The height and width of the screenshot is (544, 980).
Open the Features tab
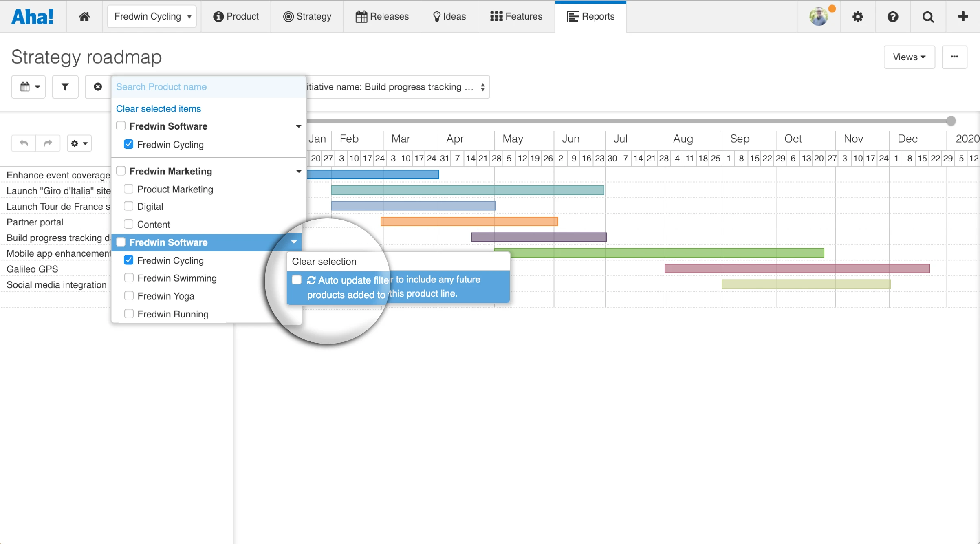516,16
